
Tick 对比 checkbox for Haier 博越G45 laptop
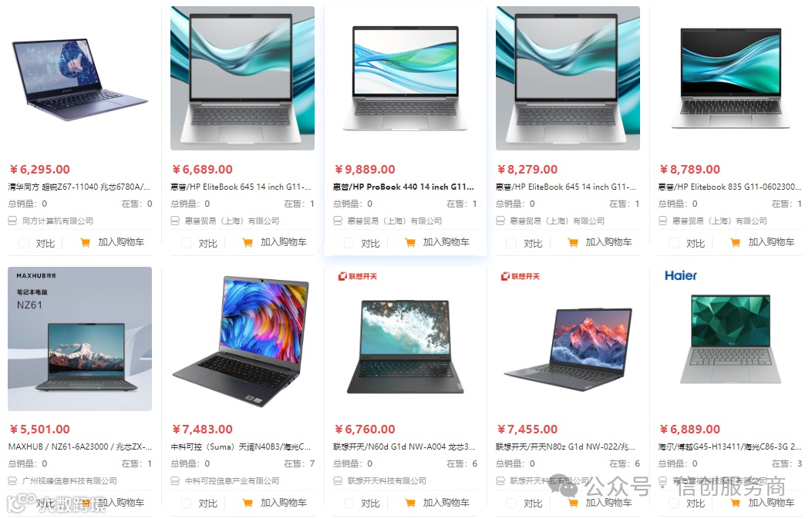tap(674, 503)
